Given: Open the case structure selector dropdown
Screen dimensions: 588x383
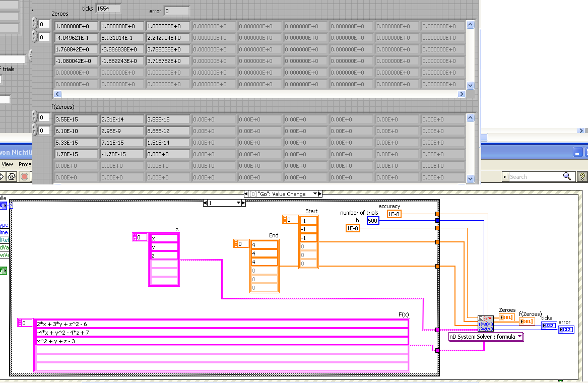Looking at the screenshot, I should pos(238,203).
